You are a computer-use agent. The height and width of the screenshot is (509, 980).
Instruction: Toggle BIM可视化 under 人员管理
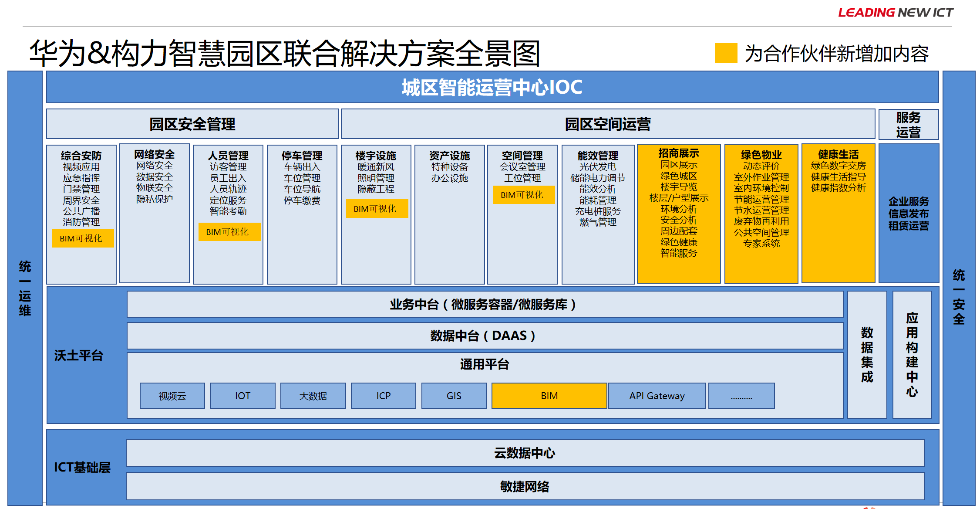tap(229, 232)
